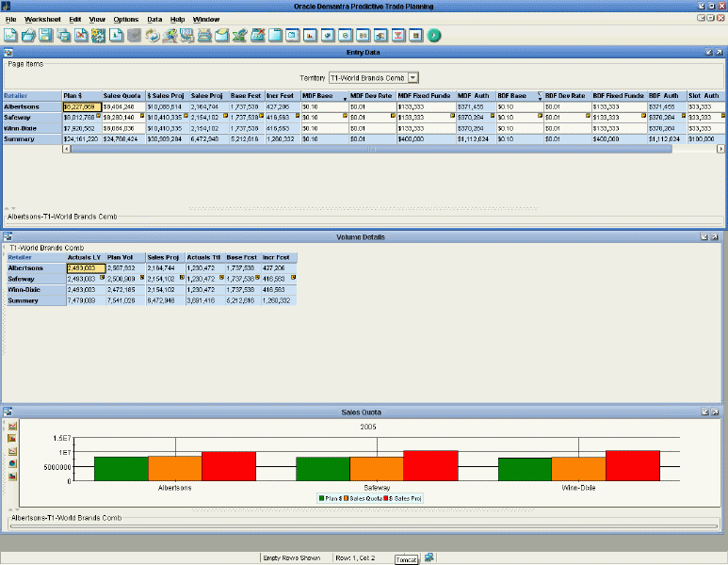Select the pie chart type icon
This screenshot has height=565, width=728.
coord(12,463)
